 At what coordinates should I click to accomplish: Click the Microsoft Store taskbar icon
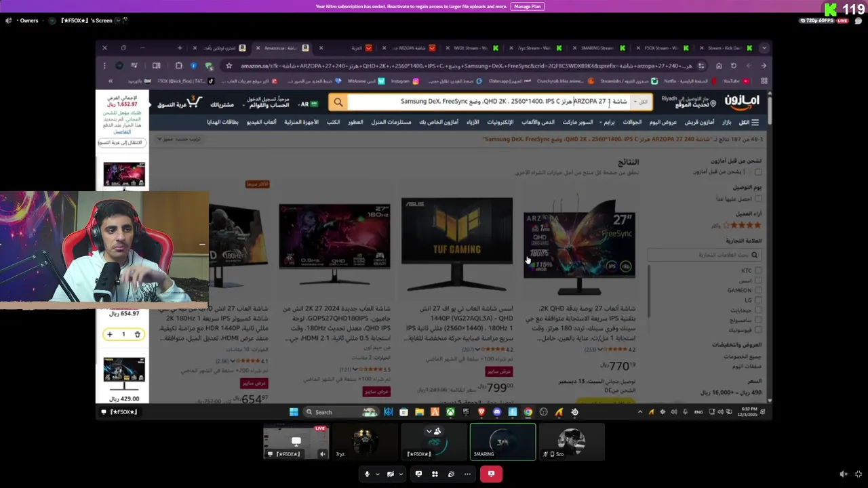click(x=403, y=412)
